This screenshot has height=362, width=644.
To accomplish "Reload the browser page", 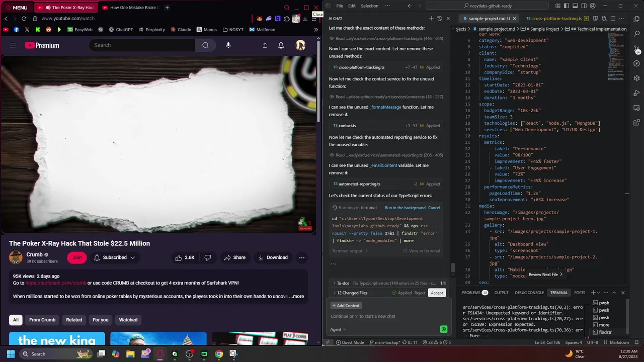I will (24, 19).
